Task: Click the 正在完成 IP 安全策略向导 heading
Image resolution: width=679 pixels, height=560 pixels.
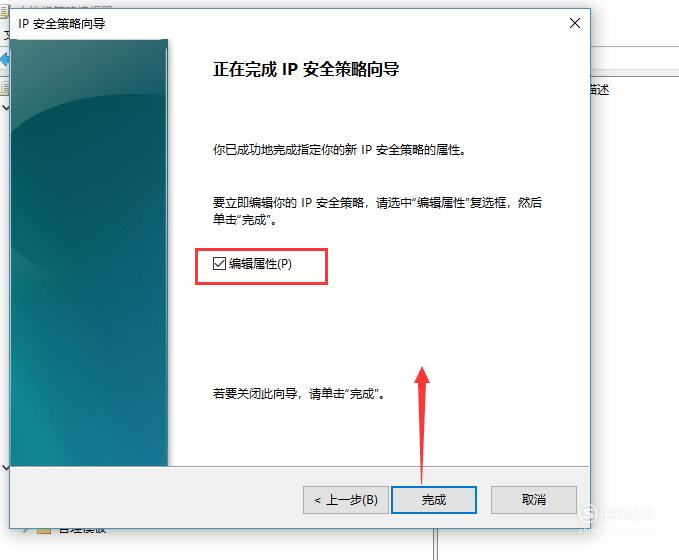Action: (306, 69)
